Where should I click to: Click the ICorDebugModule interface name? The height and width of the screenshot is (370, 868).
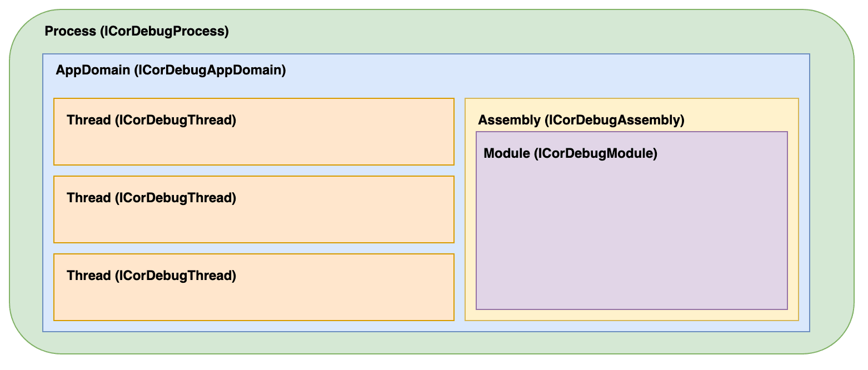click(596, 153)
